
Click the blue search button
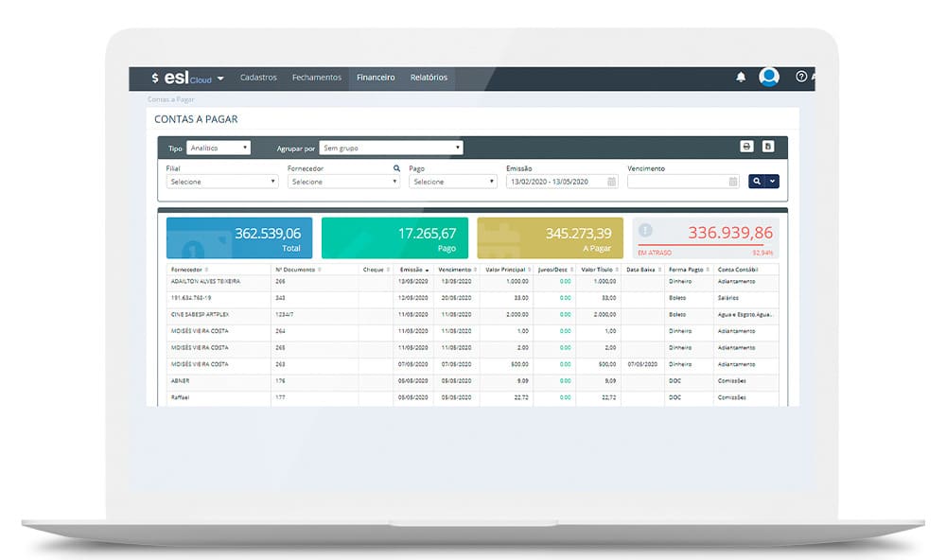pyautogui.click(x=757, y=182)
